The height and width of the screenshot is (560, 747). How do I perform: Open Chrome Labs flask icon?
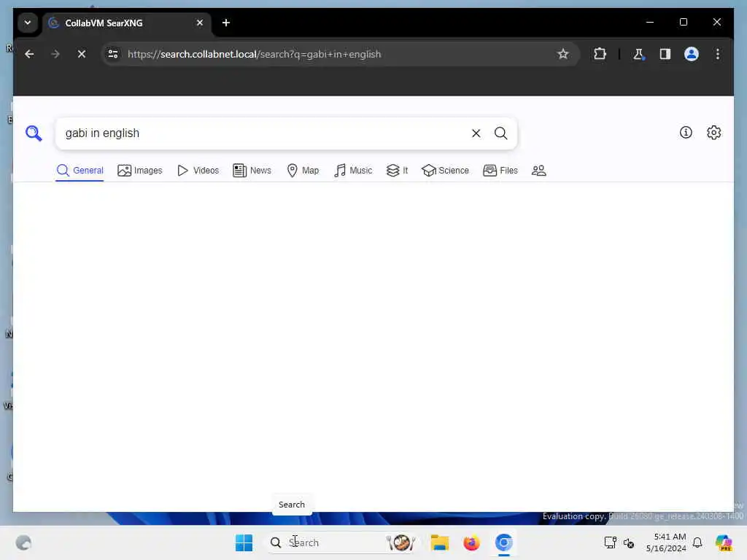[x=639, y=54]
